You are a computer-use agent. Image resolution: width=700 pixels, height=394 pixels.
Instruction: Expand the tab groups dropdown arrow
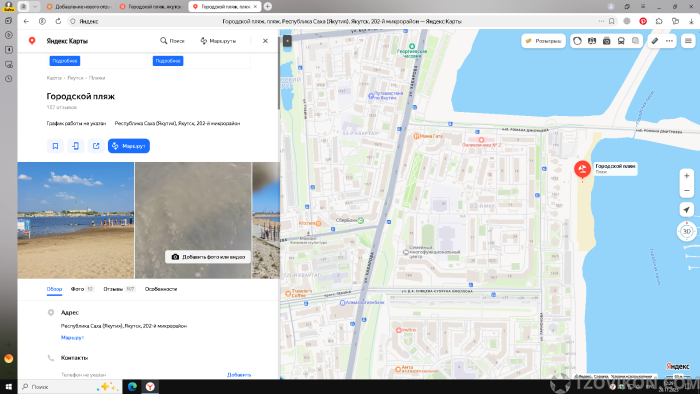(35, 6)
